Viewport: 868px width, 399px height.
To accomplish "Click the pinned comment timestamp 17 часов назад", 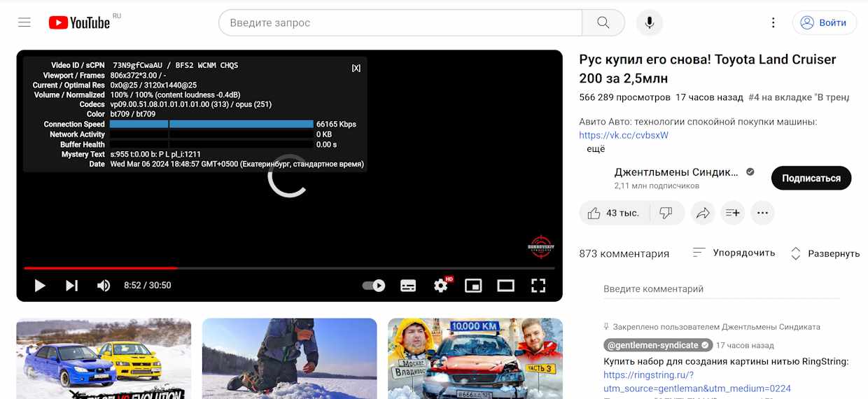I will click(745, 345).
